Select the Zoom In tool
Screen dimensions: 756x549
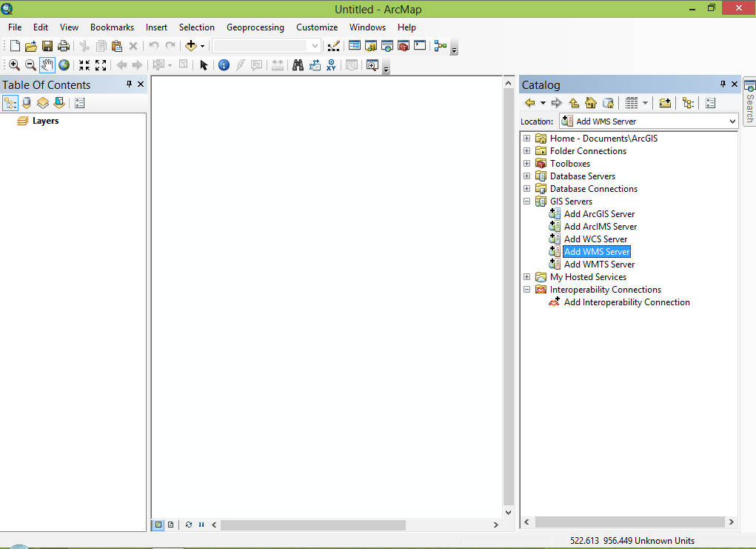(14, 65)
